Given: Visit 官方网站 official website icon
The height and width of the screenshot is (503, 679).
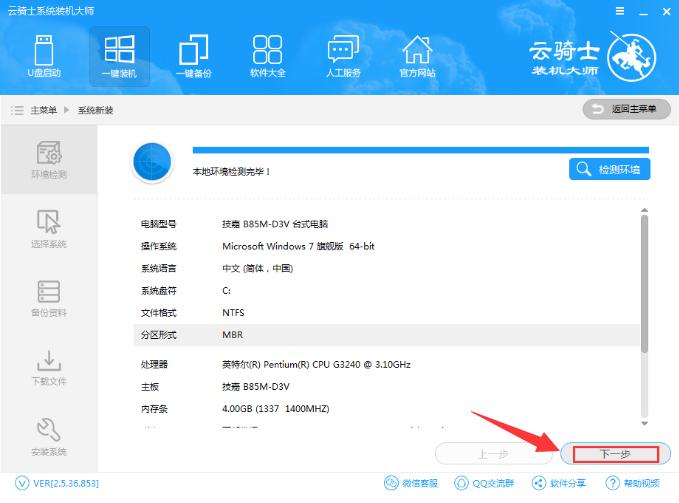Looking at the screenshot, I should coord(416,56).
